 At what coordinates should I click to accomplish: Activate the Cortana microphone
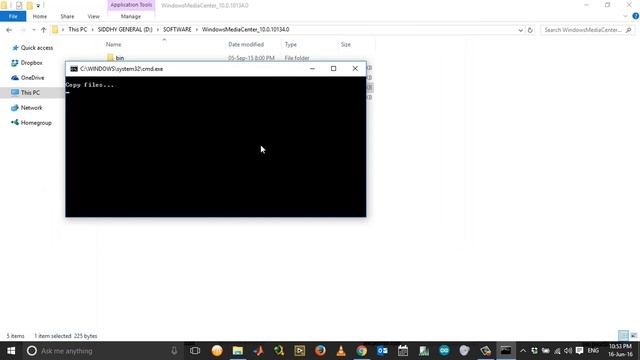click(174, 351)
